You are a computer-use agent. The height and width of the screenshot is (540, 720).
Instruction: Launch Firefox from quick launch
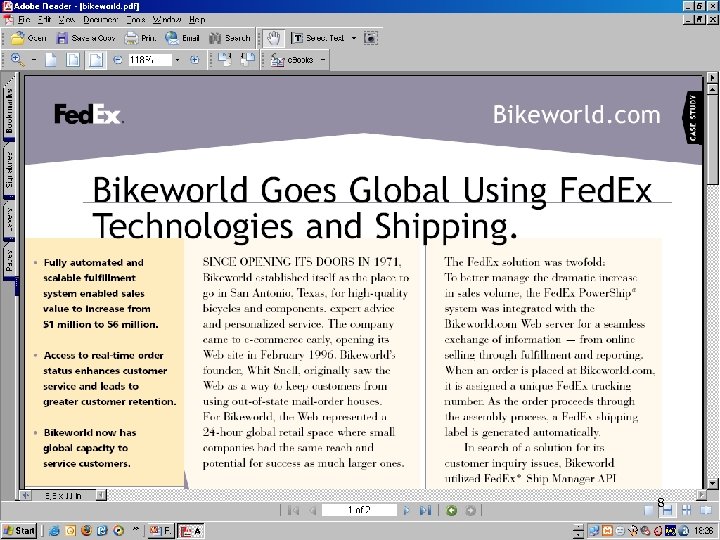coord(86,531)
